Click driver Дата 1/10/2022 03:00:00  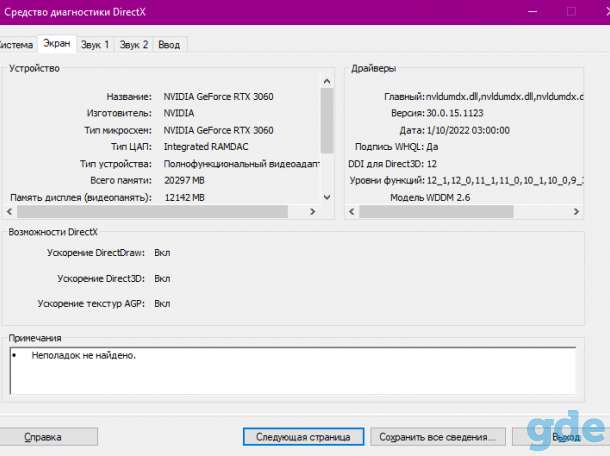click(x=468, y=130)
